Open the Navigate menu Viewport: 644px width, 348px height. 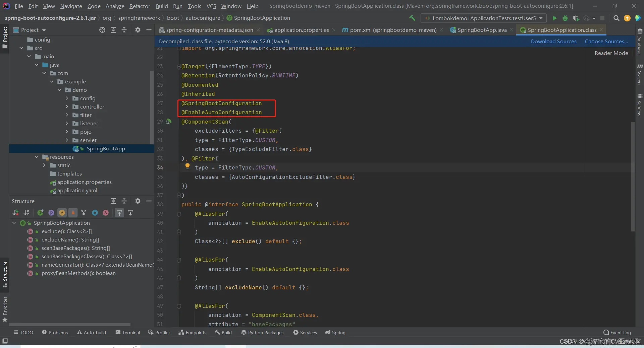71,6
